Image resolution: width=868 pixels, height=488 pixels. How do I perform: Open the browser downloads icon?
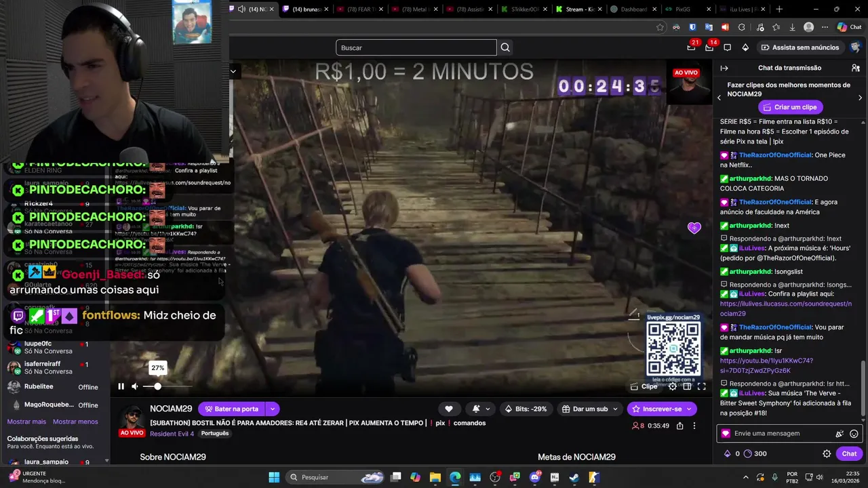point(792,27)
